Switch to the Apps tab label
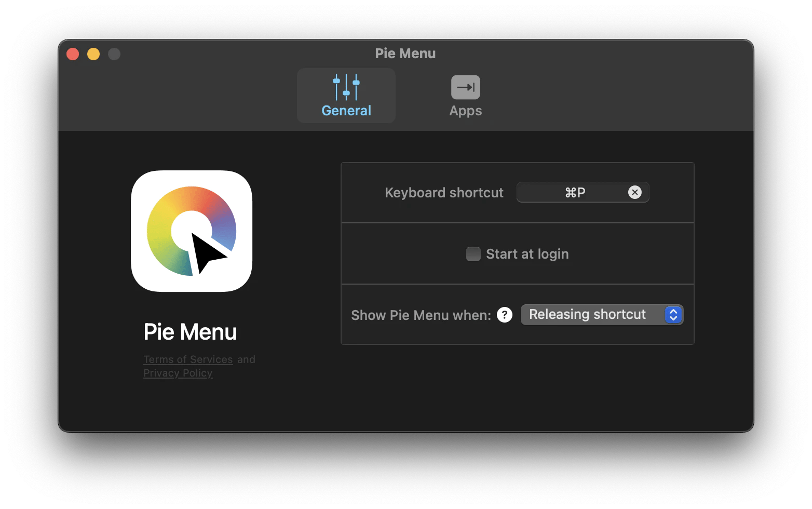 (x=465, y=111)
